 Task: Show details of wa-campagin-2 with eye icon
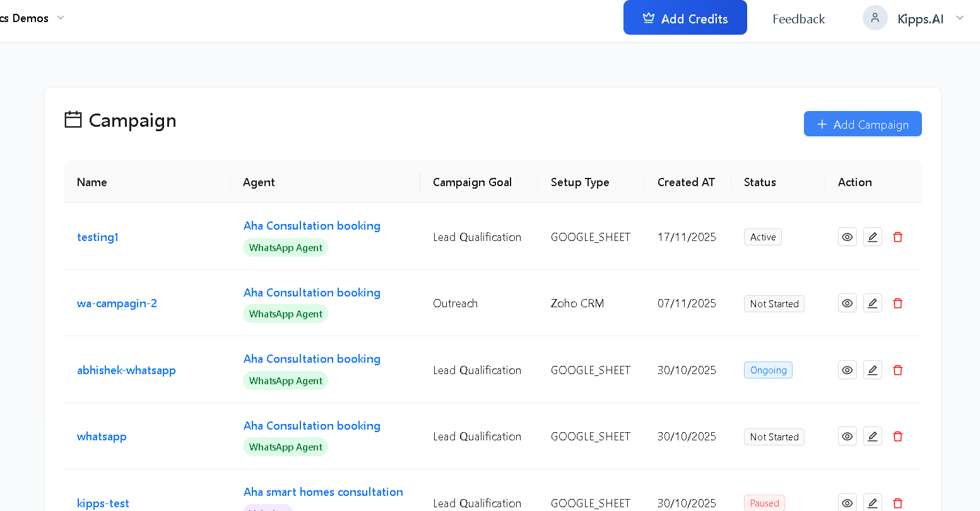[847, 303]
